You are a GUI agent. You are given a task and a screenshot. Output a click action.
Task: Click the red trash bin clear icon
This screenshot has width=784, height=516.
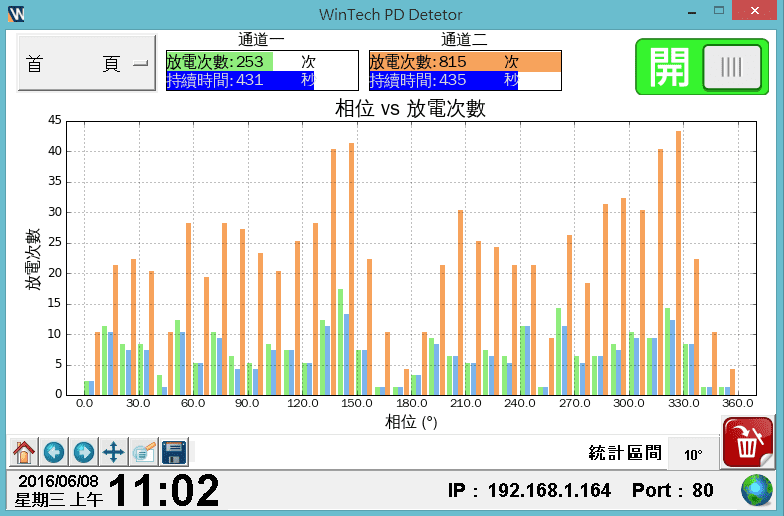745,440
